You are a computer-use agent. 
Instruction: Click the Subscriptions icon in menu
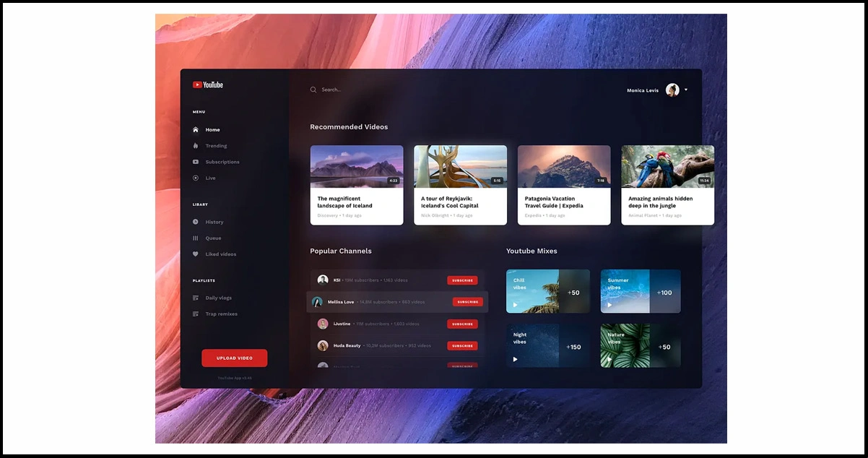point(196,162)
